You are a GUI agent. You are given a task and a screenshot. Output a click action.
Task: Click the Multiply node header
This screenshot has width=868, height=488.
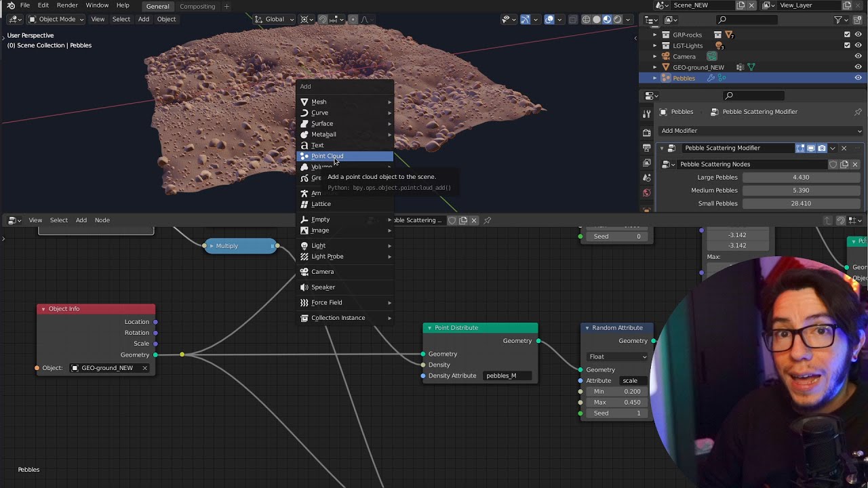(x=241, y=246)
